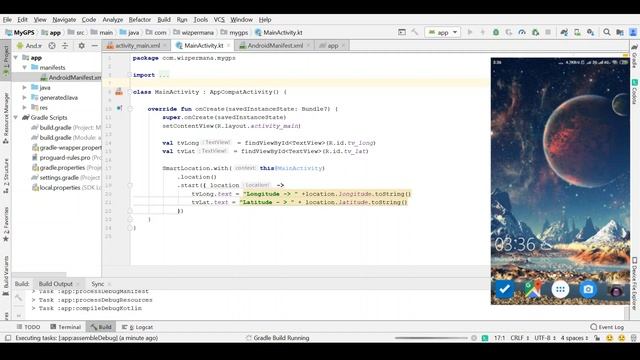Click the Stop square in the toolbar

click(548, 32)
